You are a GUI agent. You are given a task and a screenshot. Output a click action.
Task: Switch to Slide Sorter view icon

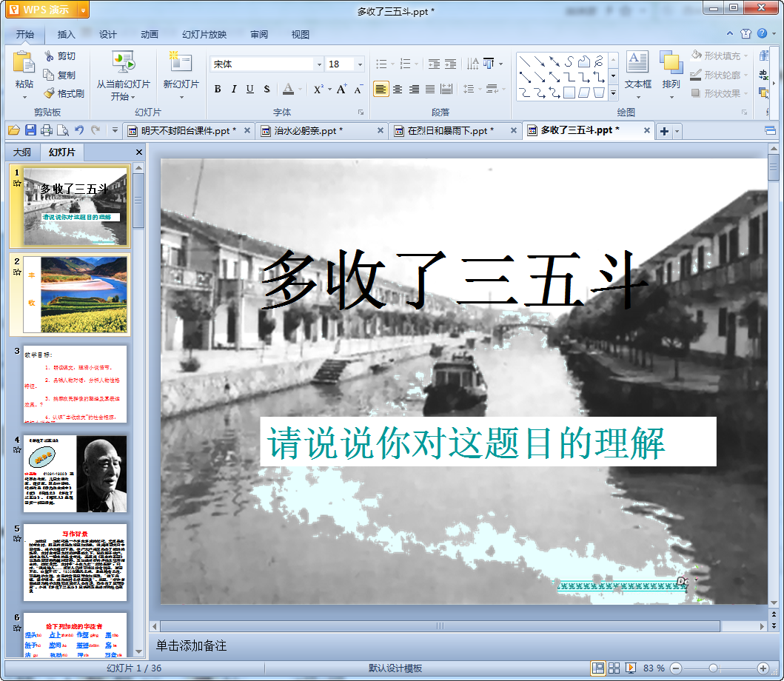click(x=614, y=668)
